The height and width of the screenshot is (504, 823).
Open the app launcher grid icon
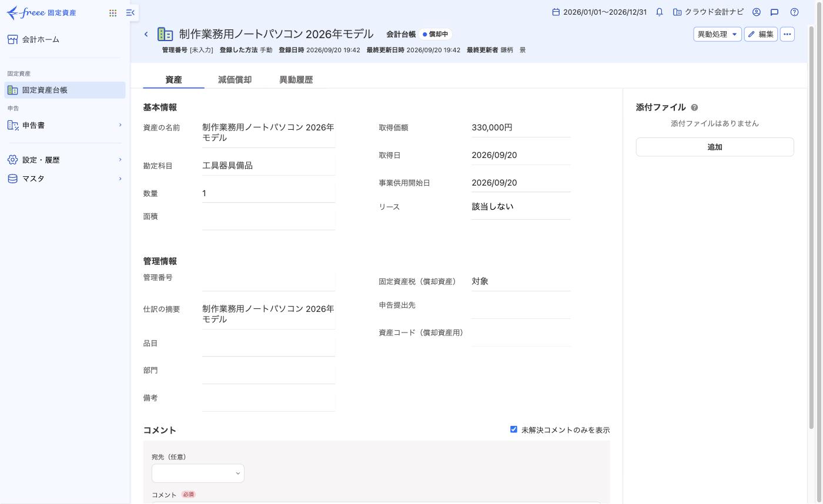113,12
